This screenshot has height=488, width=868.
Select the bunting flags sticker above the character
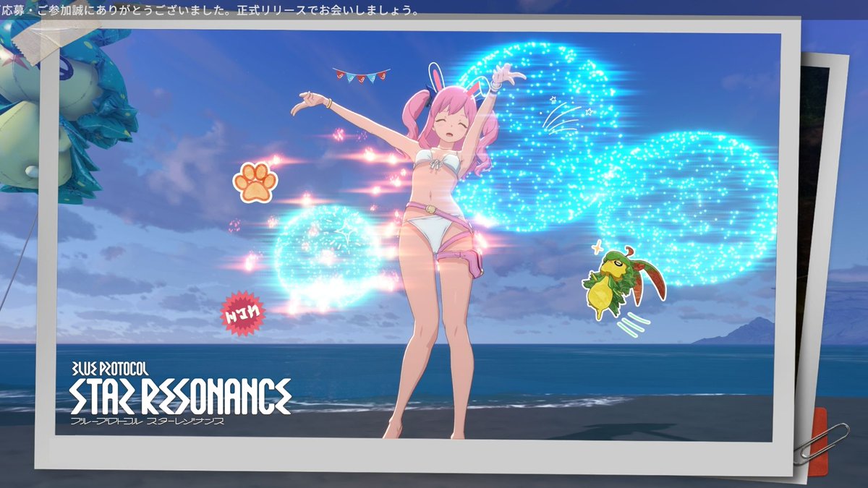(361, 74)
